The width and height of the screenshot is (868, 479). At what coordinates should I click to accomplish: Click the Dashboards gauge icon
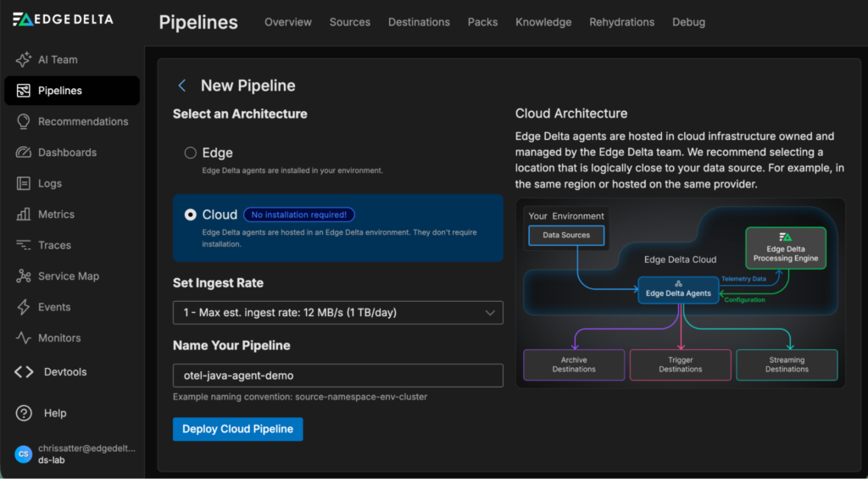click(x=24, y=153)
